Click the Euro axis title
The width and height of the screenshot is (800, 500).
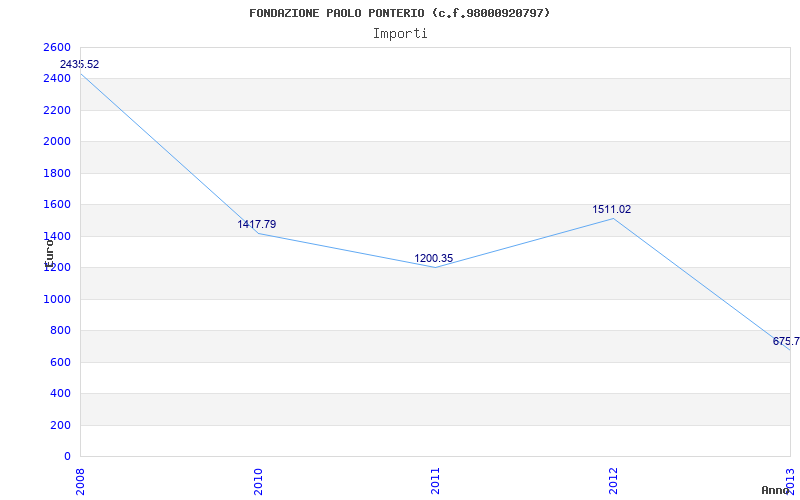(49, 254)
